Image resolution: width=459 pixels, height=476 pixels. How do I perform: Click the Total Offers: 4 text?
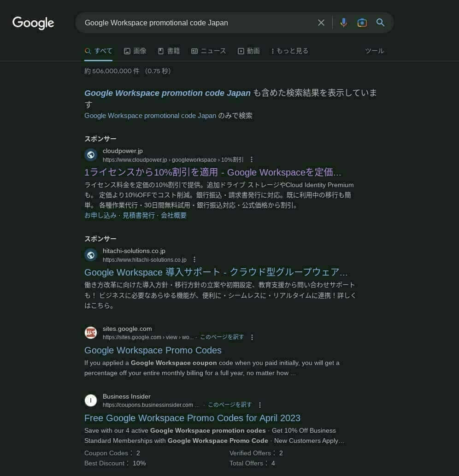tap(252, 463)
